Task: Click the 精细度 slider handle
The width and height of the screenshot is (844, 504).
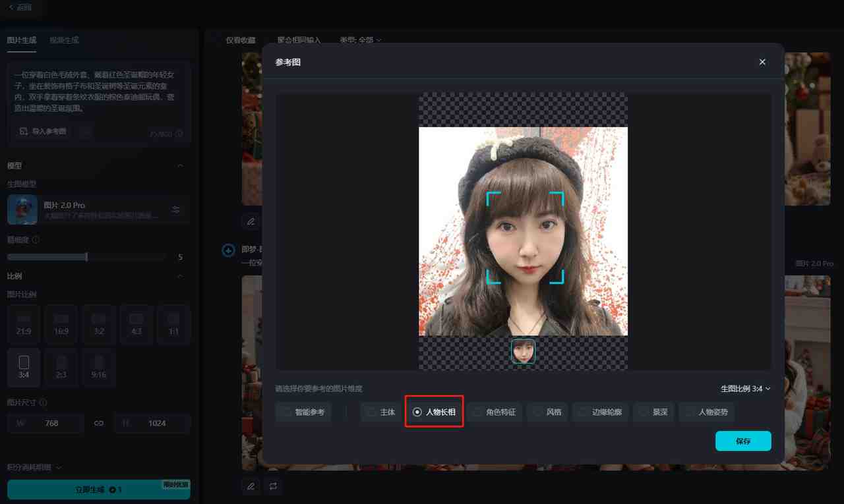Action: 86,256
